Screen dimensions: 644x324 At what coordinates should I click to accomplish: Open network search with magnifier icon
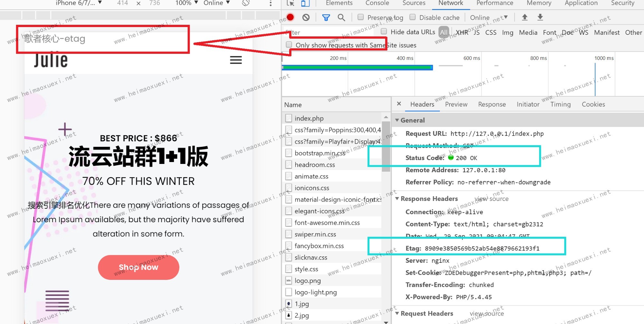341,17
